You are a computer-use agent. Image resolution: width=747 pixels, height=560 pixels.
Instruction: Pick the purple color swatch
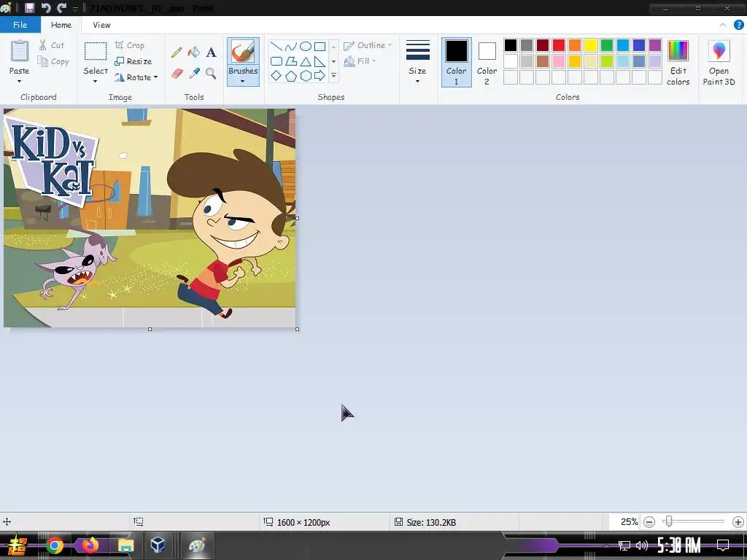[655, 45]
